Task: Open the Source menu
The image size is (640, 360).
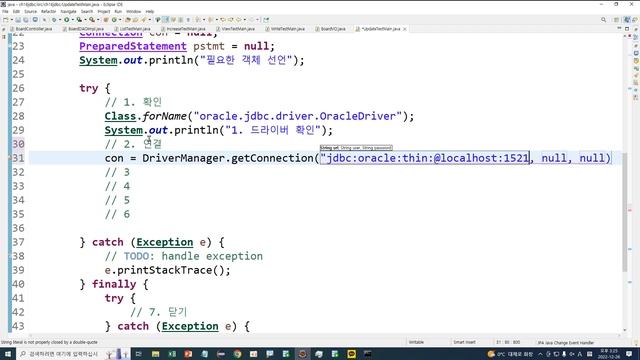Action: coord(30,11)
